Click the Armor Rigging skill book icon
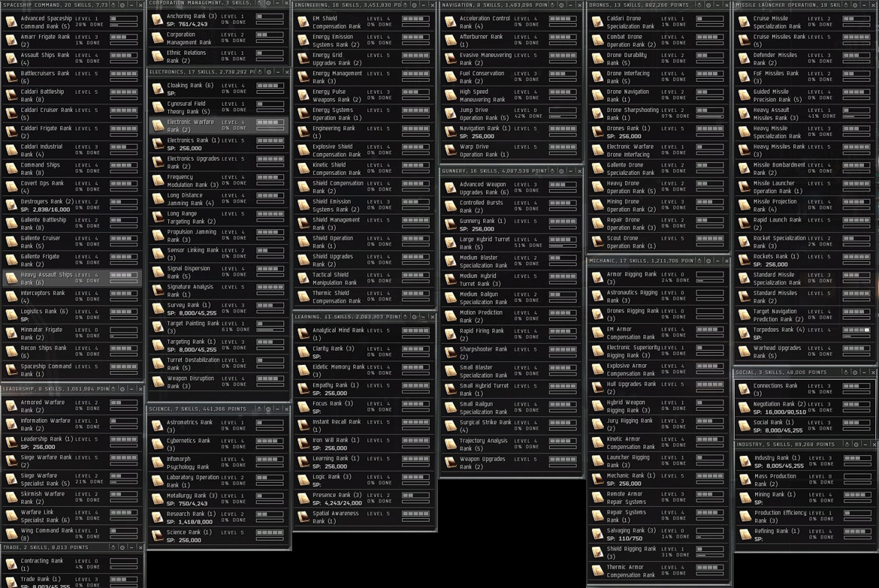 point(597,279)
